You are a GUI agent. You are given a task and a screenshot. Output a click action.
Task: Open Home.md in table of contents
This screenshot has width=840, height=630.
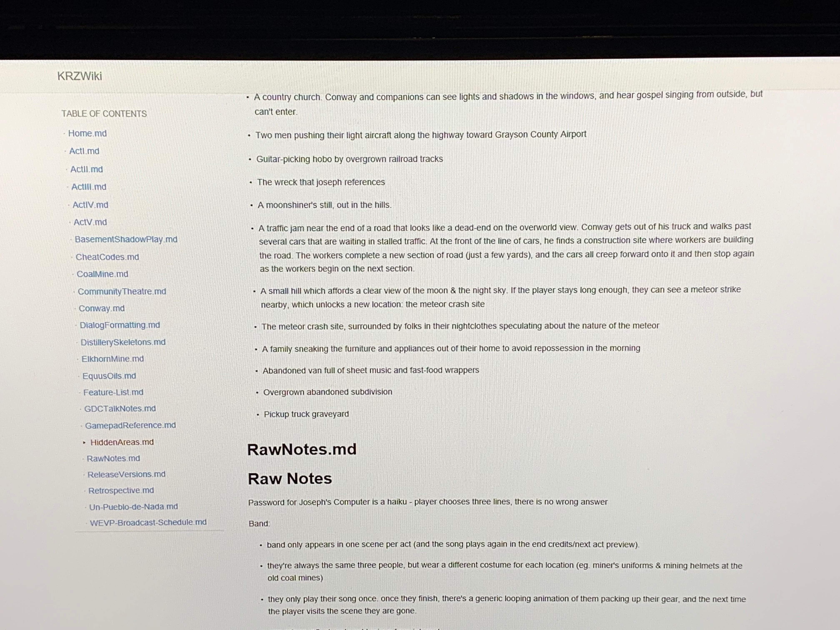[87, 133]
